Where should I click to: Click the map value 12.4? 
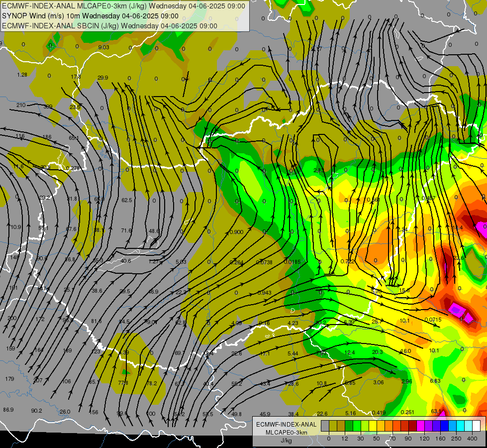tap(350, 352)
